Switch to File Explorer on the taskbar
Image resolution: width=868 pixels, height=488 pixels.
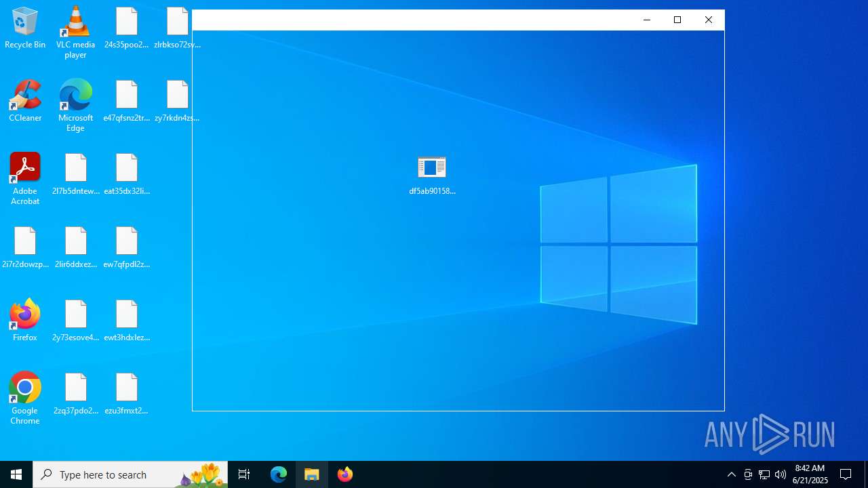[x=312, y=474]
